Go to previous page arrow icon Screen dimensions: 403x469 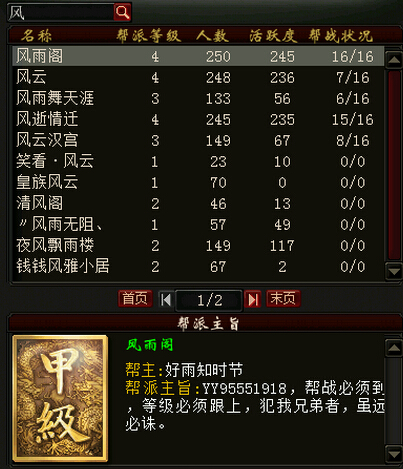pos(166,299)
